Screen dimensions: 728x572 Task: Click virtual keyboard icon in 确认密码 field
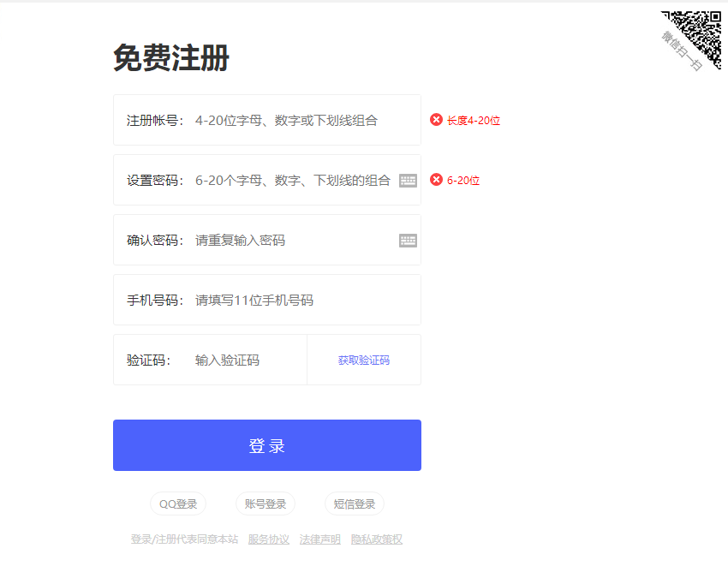coord(408,241)
